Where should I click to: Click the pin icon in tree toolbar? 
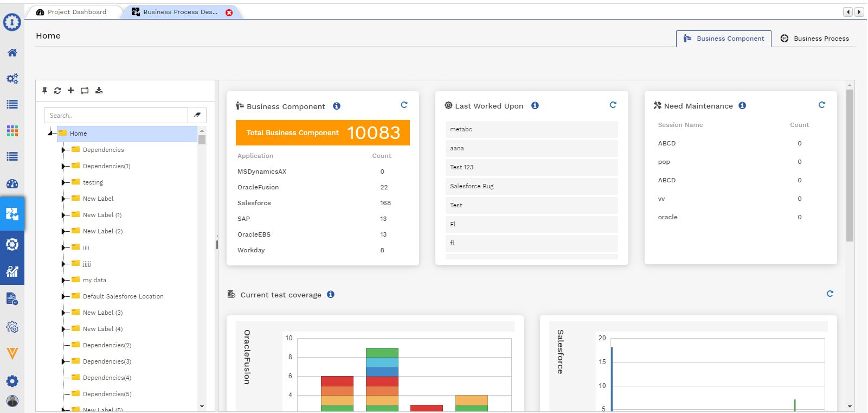click(x=44, y=91)
